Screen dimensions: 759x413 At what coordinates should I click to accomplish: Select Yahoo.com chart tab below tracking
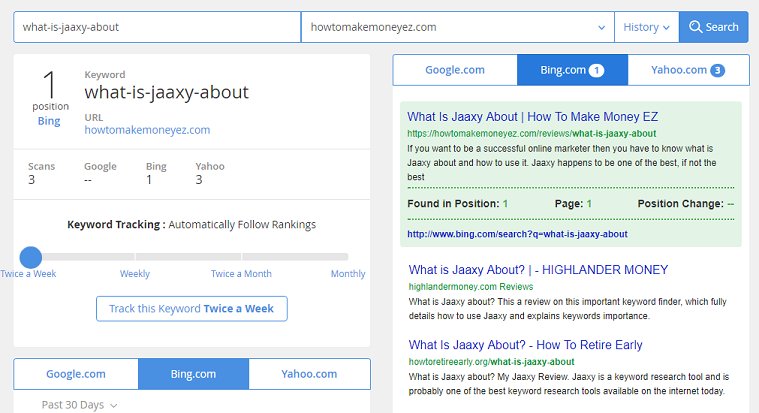pyautogui.click(x=309, y=374)
